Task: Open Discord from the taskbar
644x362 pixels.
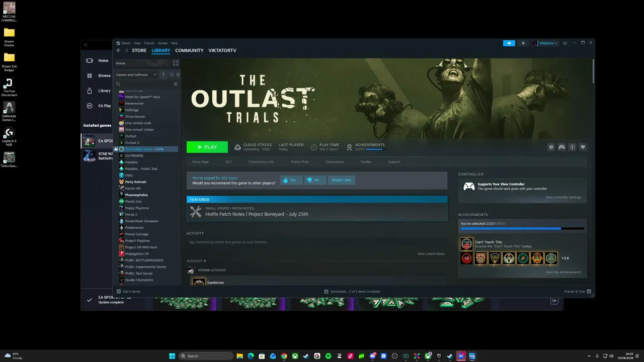Action: click(x=372, y=356)
